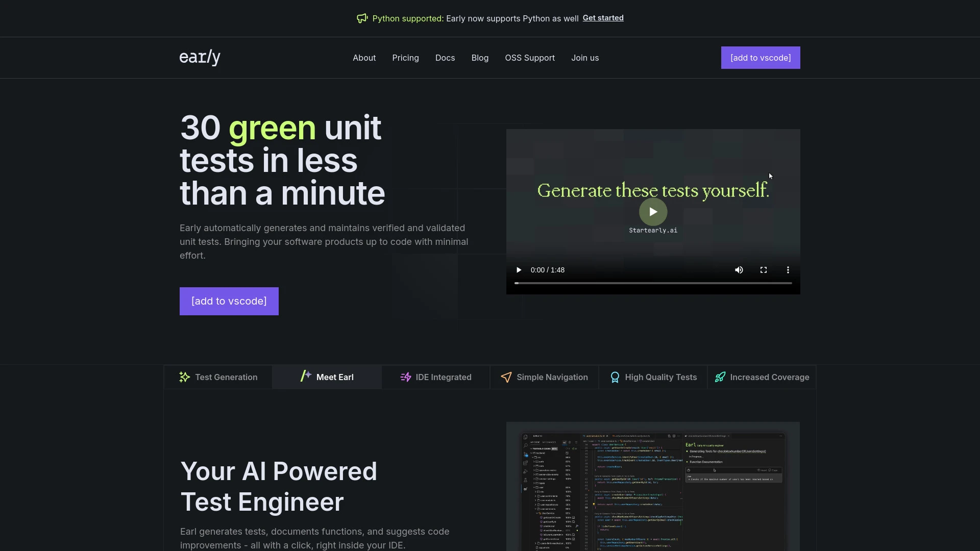Viewport: 980px width, 551px height.
Task: Open the Get started link
Action: (x=602, y=18)
